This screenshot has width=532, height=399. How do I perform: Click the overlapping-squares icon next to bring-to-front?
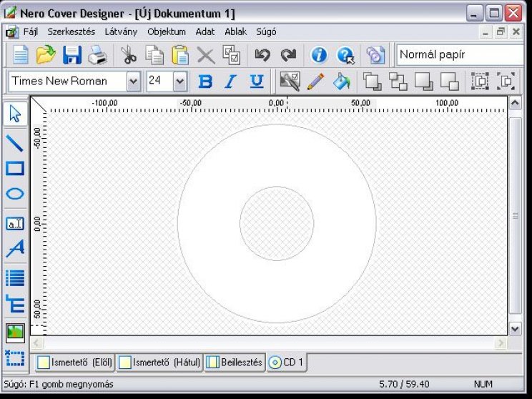point(398,82)
